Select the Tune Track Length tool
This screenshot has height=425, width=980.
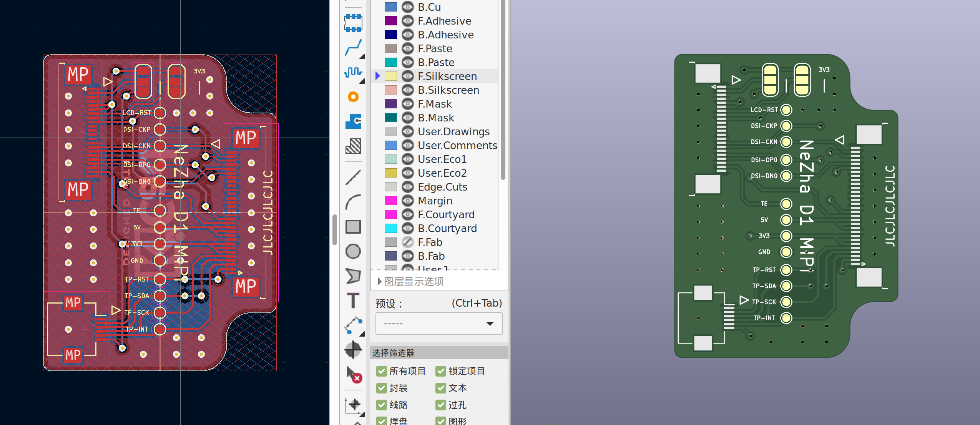pos(353,73)
